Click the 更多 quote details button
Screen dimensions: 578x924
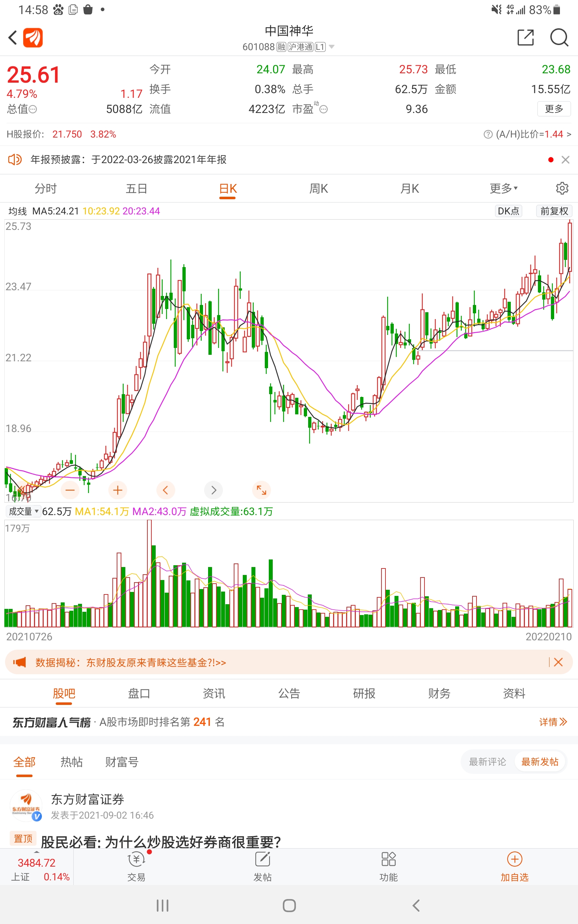click(554, 109)
